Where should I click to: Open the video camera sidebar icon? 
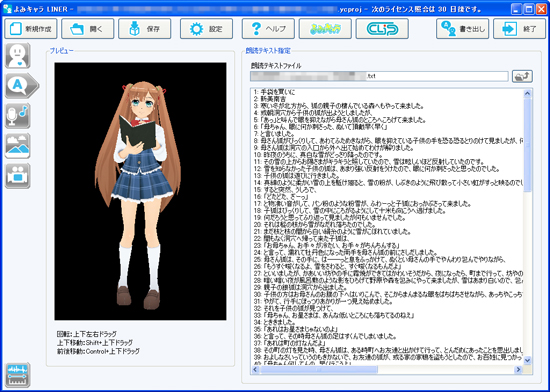(18, 176)
